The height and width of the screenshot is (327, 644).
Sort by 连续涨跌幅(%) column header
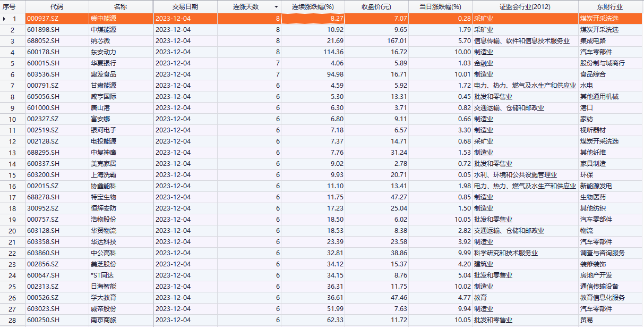[313, 7]
